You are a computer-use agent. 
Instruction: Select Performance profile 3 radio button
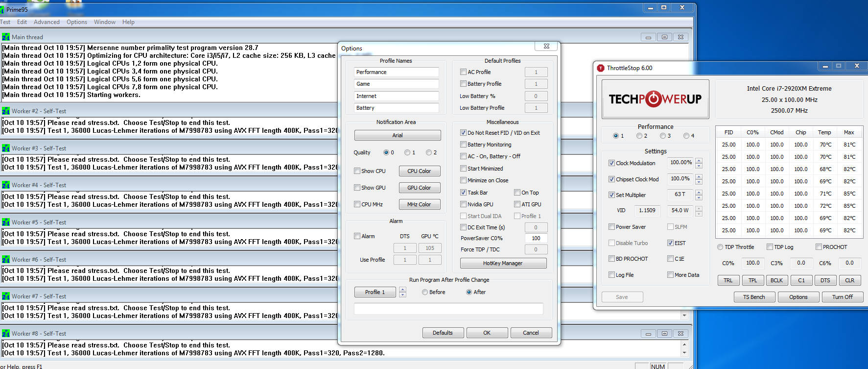(662, 136)
